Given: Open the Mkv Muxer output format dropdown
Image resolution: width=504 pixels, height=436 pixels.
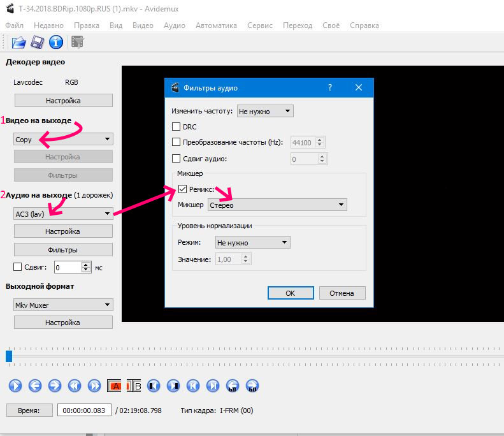Looking at the screenshot, I should (x=63, y=305).
